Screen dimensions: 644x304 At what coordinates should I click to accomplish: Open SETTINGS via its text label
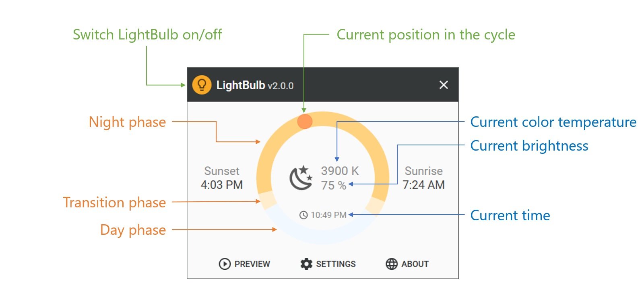[336, 264]
